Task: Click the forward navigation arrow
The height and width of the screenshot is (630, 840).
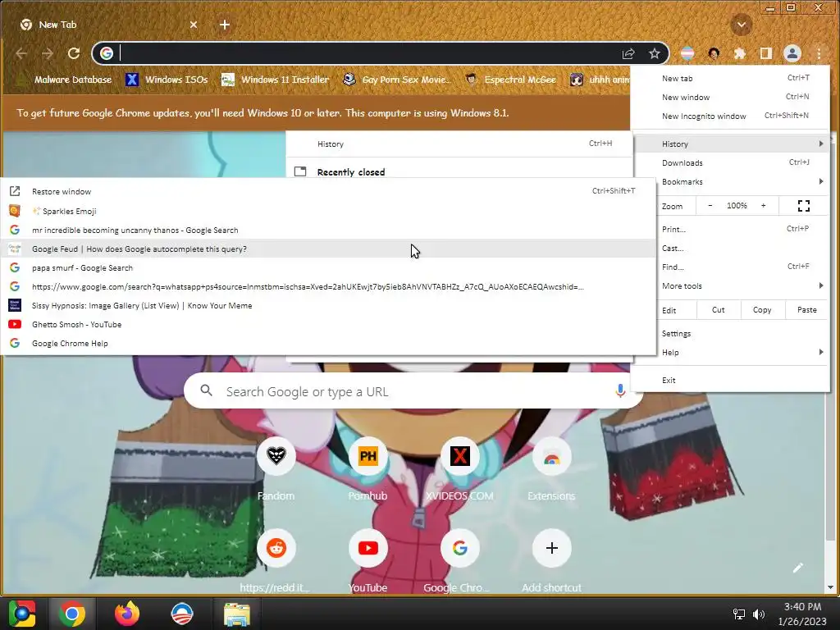Action: [47, 53]
